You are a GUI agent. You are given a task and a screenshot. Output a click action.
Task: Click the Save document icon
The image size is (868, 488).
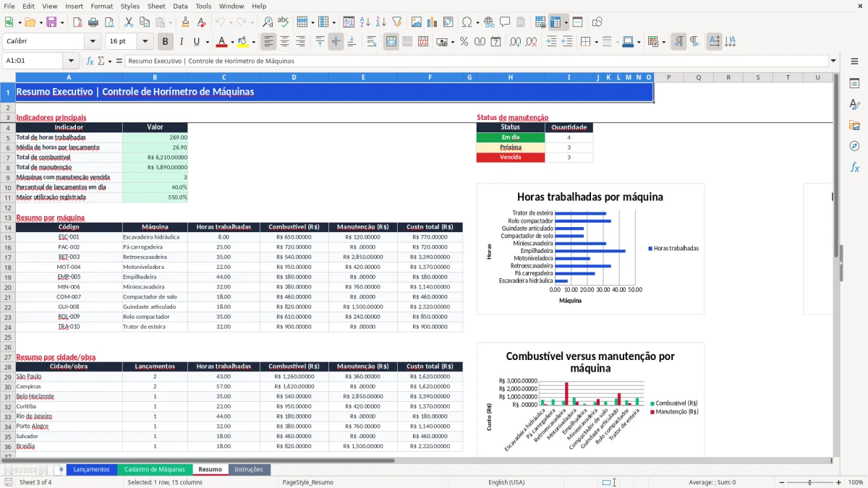pos(51,22)
